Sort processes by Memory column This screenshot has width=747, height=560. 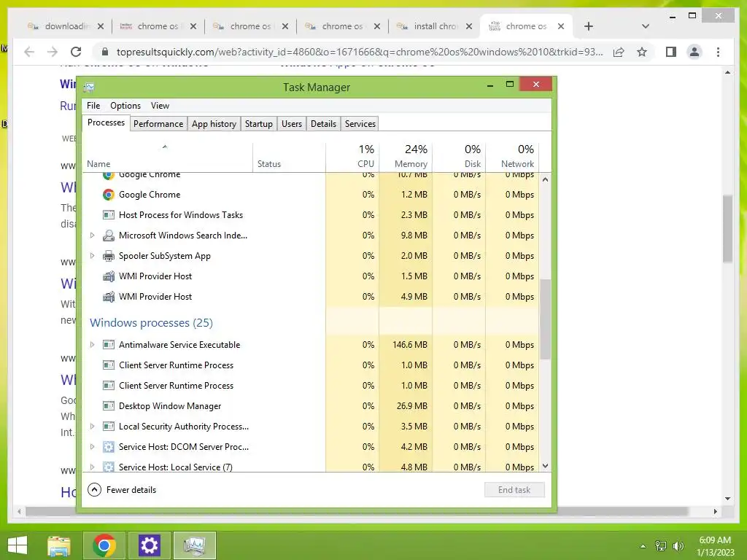click(x=406, y=157)
